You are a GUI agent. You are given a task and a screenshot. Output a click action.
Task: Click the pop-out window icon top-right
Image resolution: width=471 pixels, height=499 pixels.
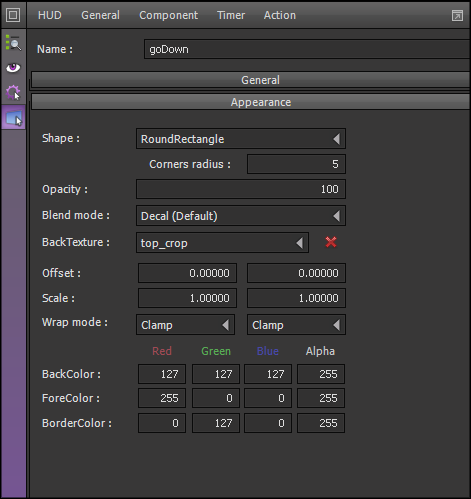point(457,15)
